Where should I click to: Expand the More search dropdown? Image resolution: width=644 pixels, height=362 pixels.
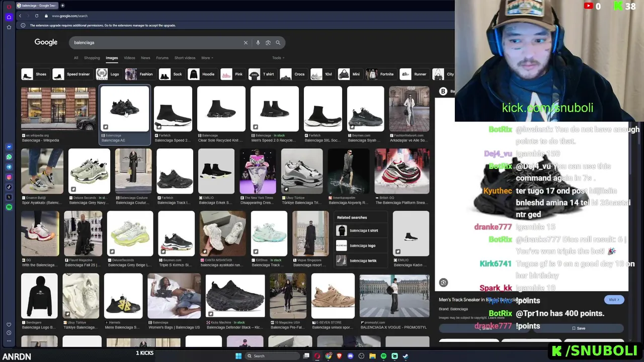tap(207, 58)
